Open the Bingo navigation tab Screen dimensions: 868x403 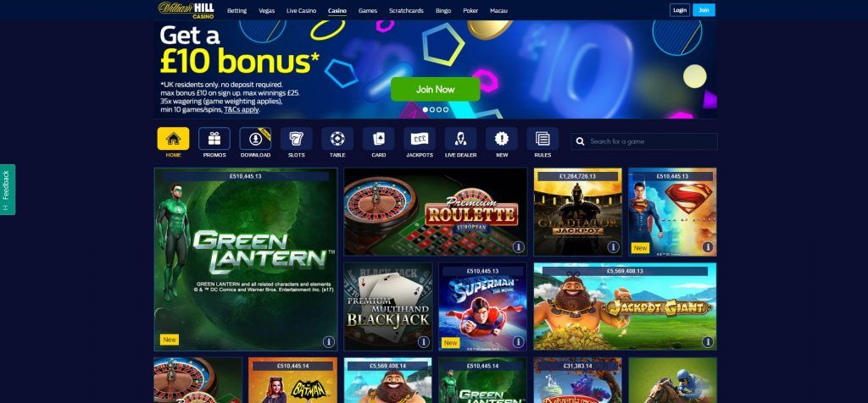[x=442, y=10]
